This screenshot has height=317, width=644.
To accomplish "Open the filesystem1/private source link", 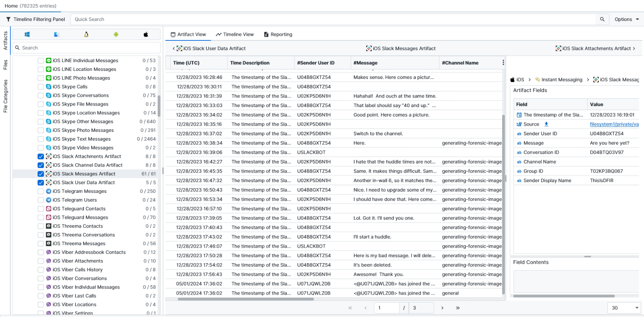I will [x=614, y=124].
